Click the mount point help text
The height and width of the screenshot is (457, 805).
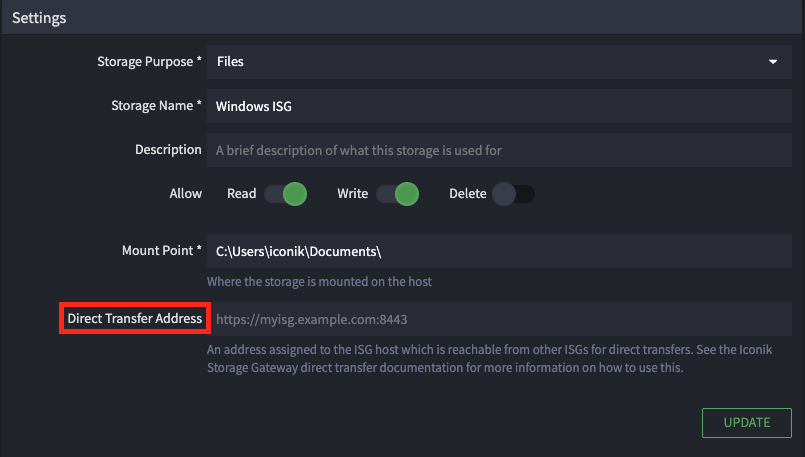(319, 281)
